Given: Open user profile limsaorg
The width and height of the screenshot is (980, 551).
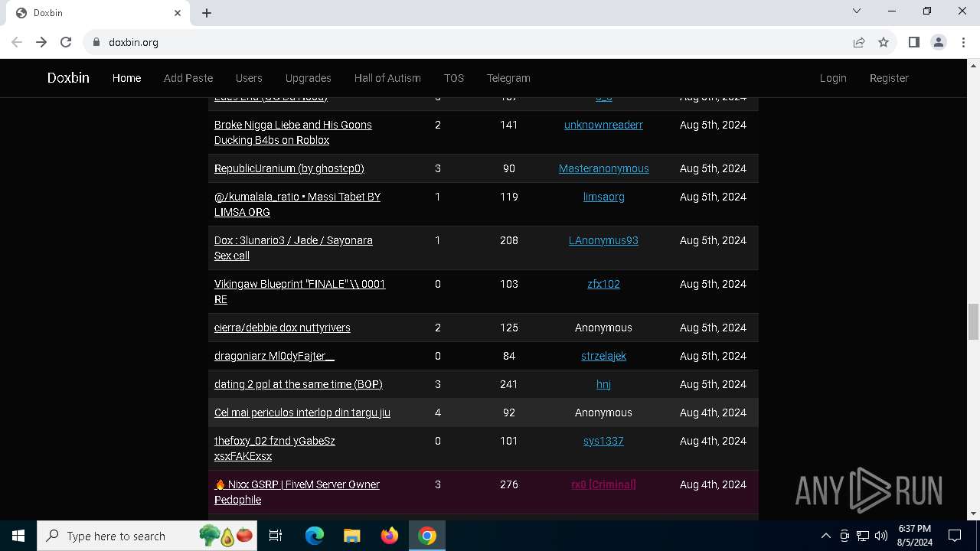Looking at the screenshot, I should coord(603,197).
